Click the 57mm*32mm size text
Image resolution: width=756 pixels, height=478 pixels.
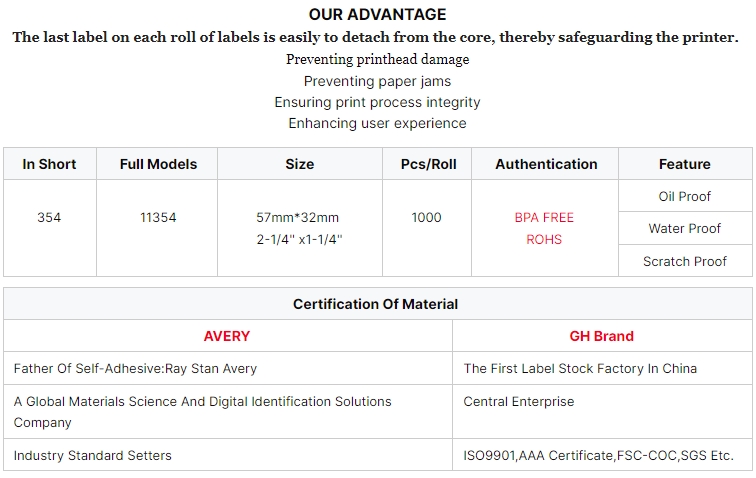coord(298,218)
